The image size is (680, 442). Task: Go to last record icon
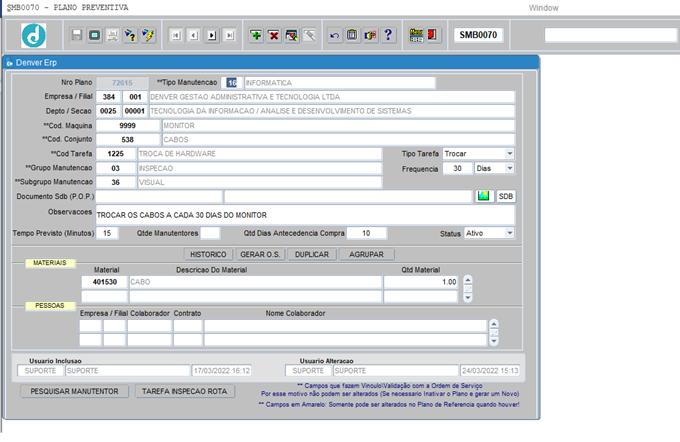[230, 35]
